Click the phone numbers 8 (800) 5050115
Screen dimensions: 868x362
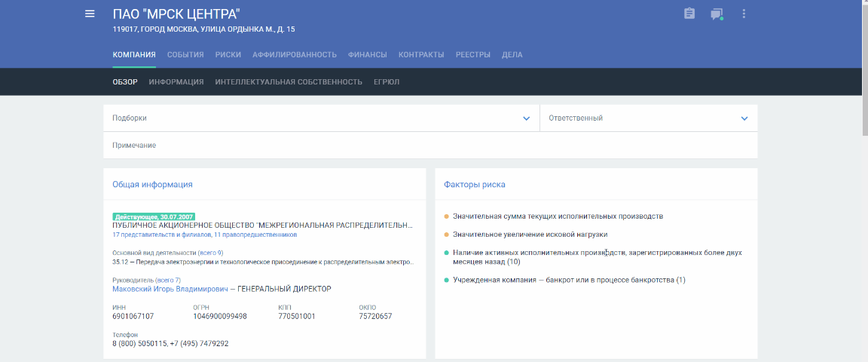[139, 344]
